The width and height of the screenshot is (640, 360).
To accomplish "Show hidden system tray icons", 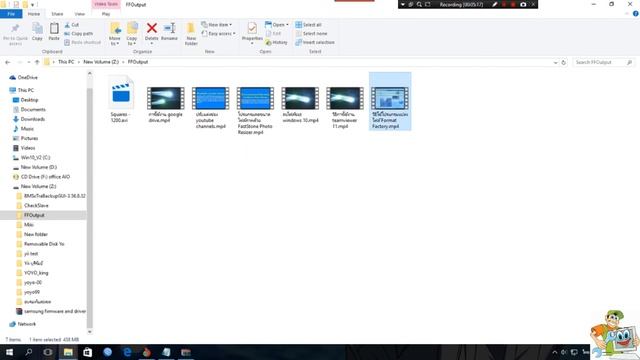I will pos(554,352).
